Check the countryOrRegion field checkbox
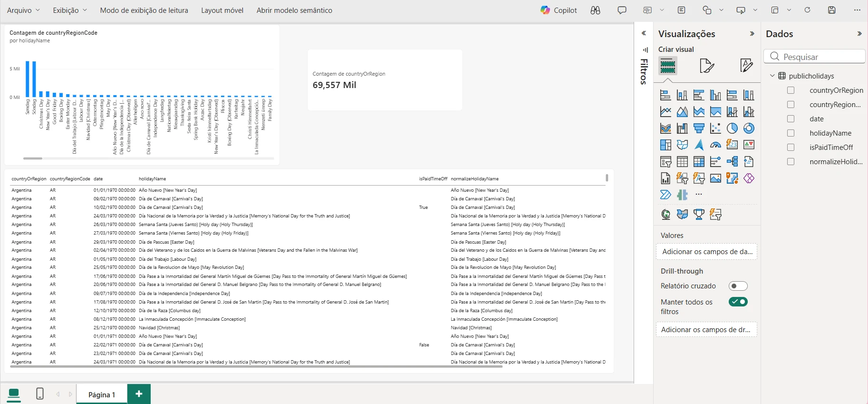This screenshot has width=868, height=404. pyautogui.click(x=791, y=90)
